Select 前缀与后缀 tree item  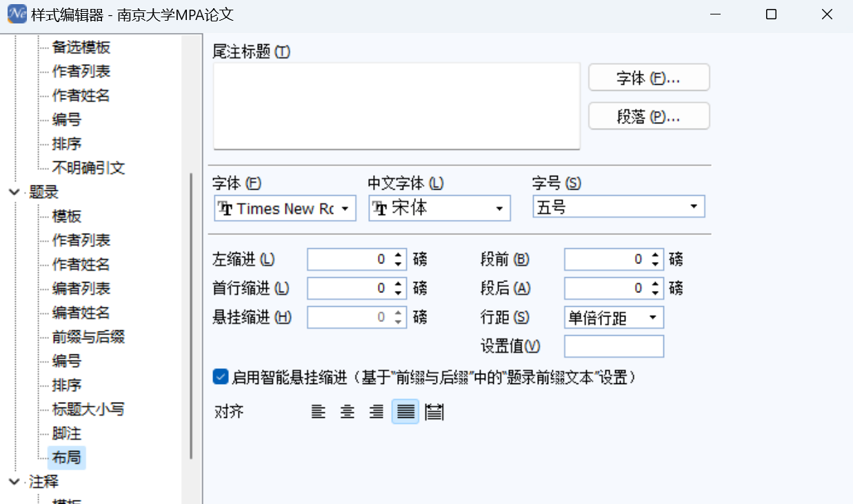(x=88, y=337)
